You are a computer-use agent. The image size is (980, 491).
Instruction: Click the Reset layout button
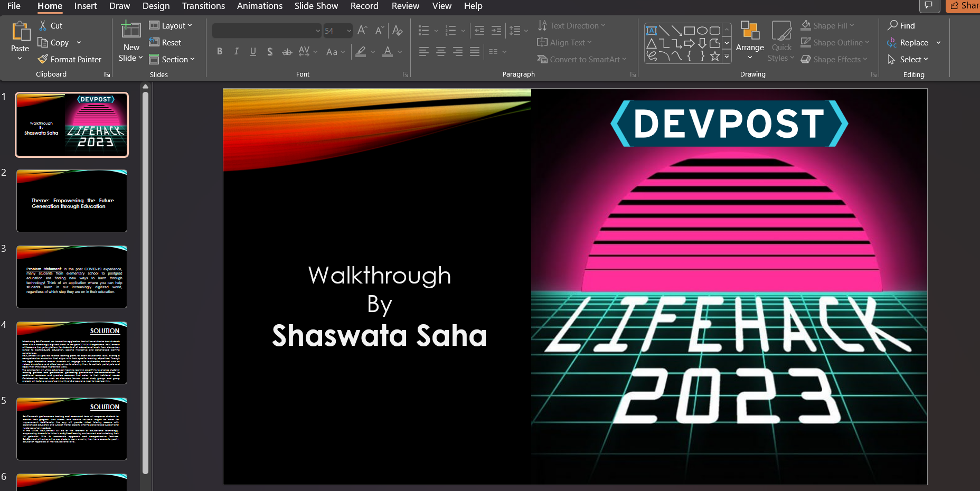(x=166, y=42)
